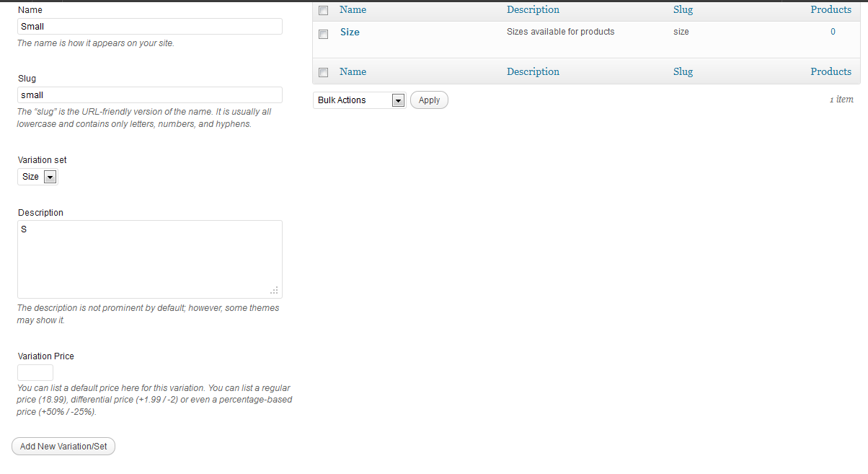Toggle select-all checkbox in table header
Screen dimensions: 868x474
tap(323, 10)
